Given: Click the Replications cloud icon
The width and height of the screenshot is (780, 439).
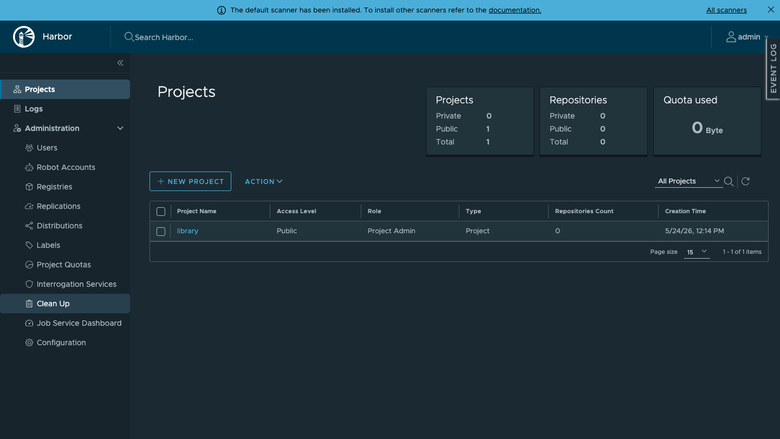Looking at the screenshot, I should tap(29, 206).
